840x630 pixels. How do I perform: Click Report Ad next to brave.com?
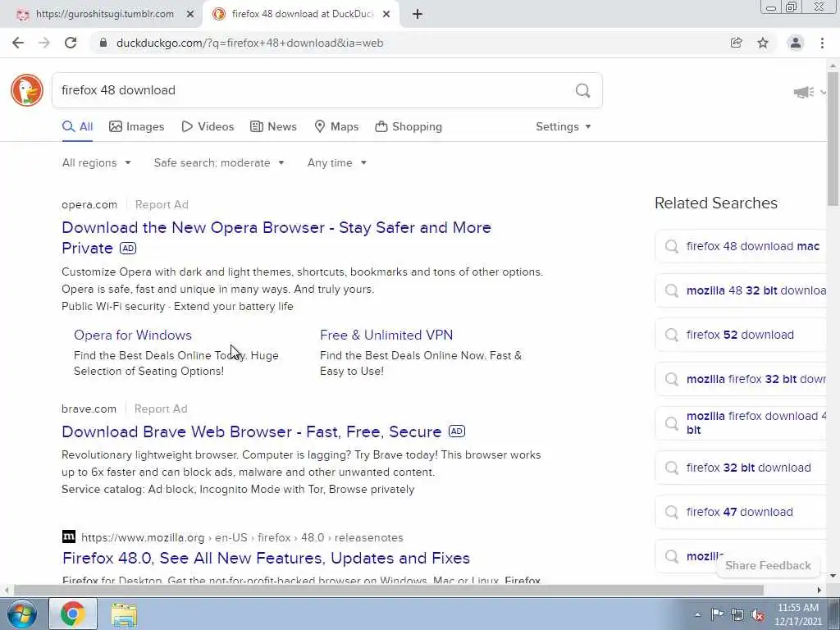pos(161,409)
